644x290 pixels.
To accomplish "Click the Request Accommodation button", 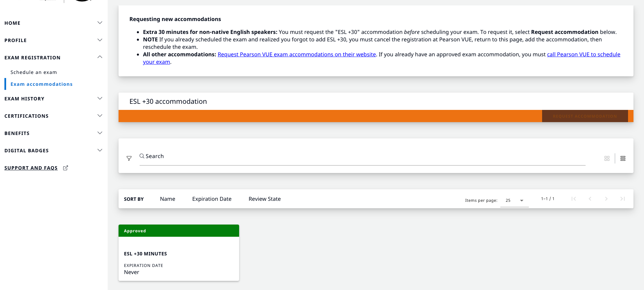I will (x=585, y=116).
